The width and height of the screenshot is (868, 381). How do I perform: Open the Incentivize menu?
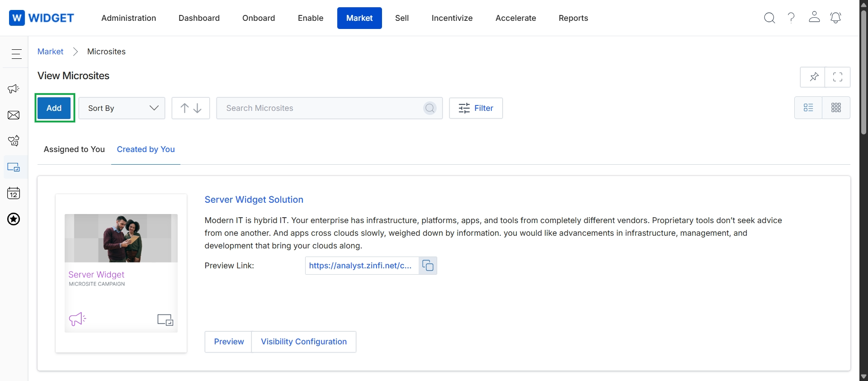tap(452, 18)
